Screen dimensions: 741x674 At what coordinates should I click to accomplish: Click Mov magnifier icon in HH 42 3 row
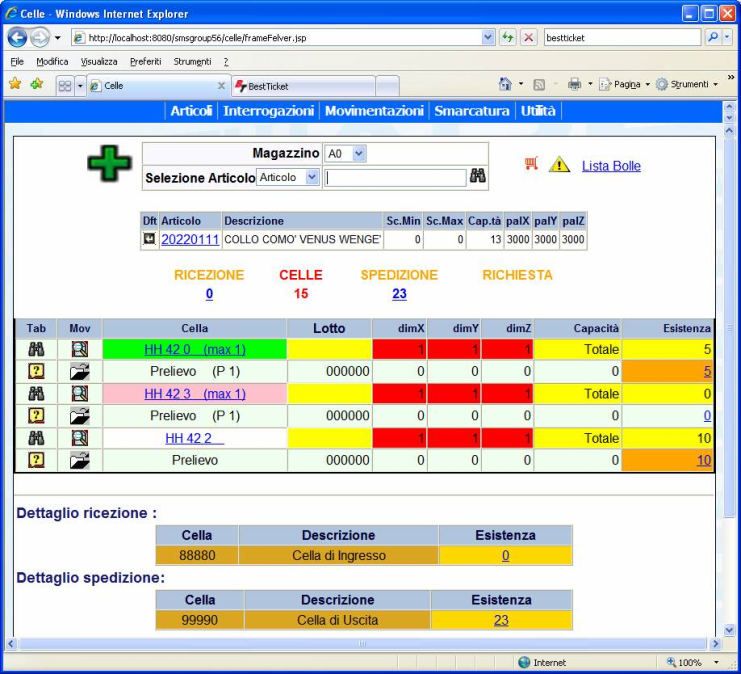coord(79,394)
